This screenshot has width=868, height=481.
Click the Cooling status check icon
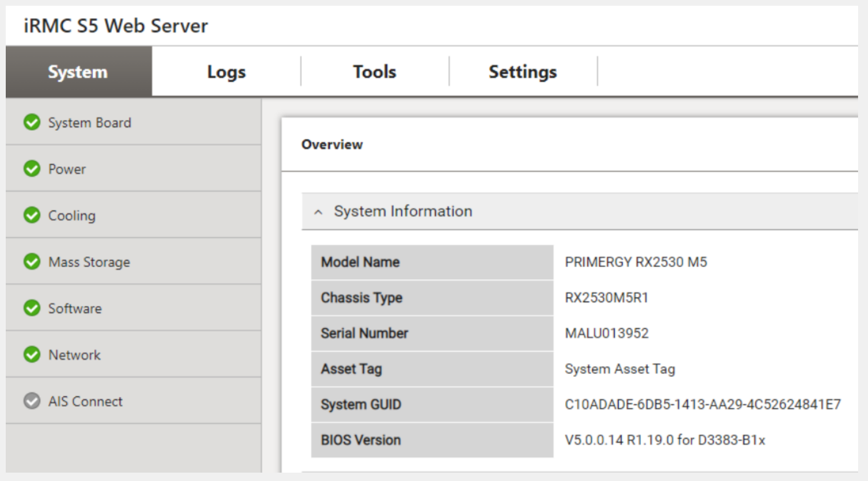(32, 215)
